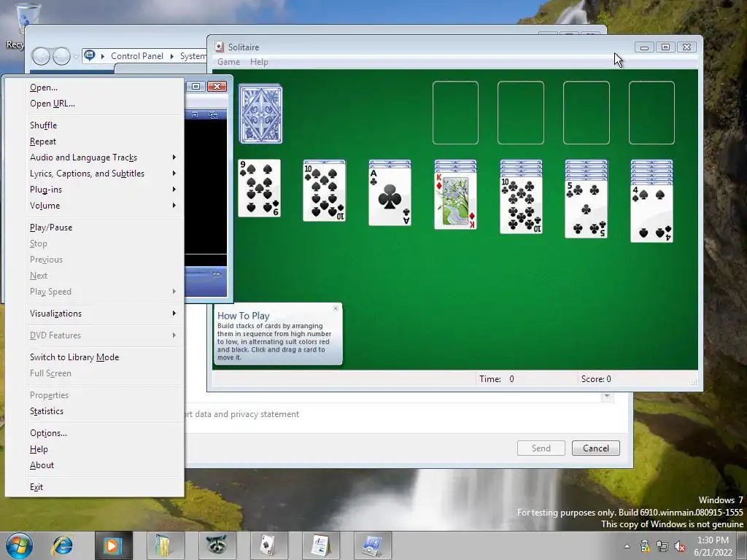Image resolution: width=747 pixels, height=560 pixels.
Task: Open the Solitaire Help menu
Action: coord(259,62)
